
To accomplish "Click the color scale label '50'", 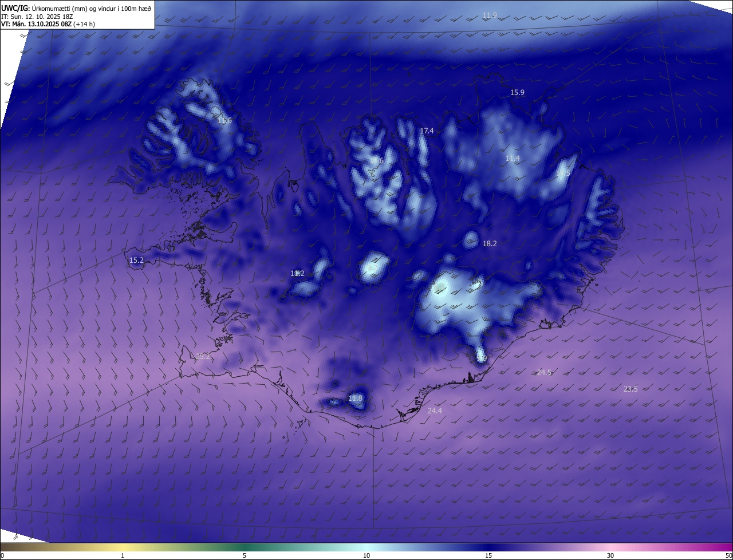I will [x=728, y=555].
